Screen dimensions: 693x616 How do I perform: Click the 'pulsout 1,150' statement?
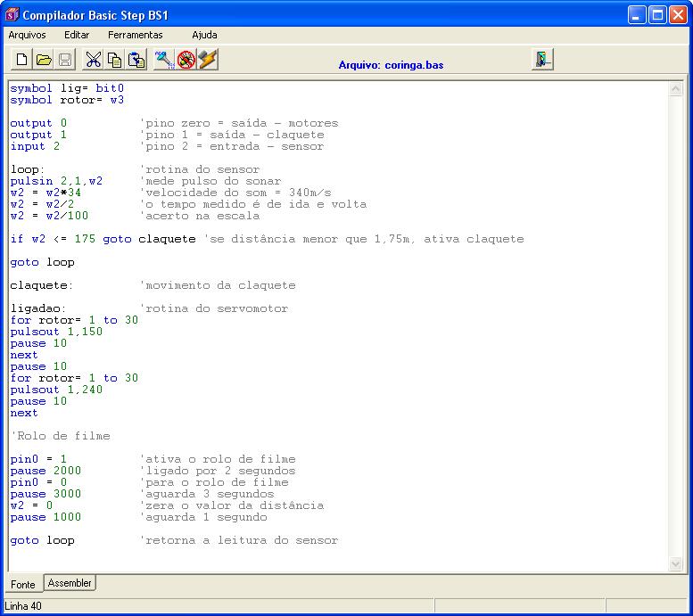(56, 332)
